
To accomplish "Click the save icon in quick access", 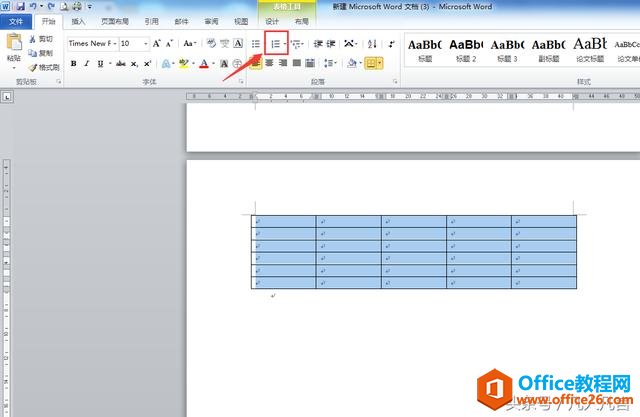I will [20, 7].
